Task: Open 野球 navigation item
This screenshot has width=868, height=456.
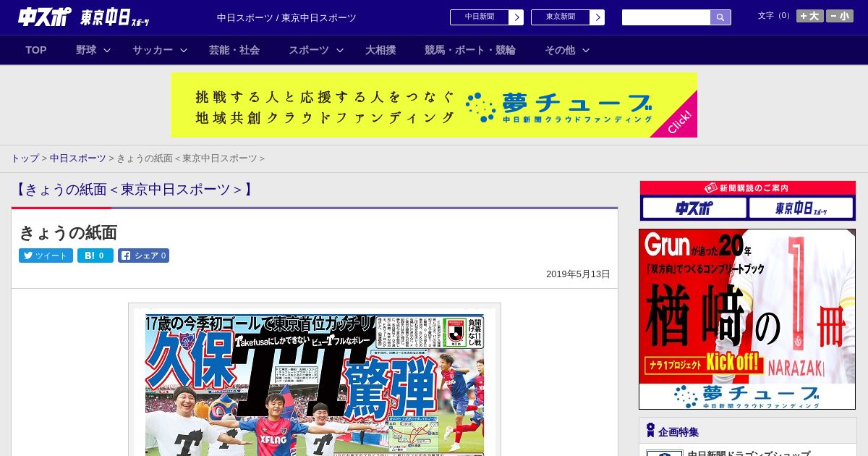Action: [x=86, y=50]
